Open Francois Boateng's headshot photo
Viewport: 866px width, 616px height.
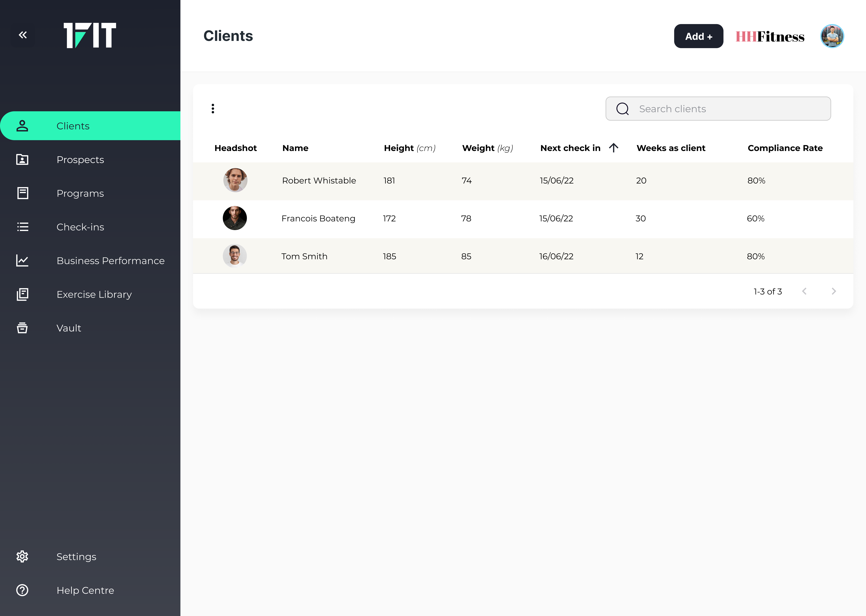(x=235, y=218)
